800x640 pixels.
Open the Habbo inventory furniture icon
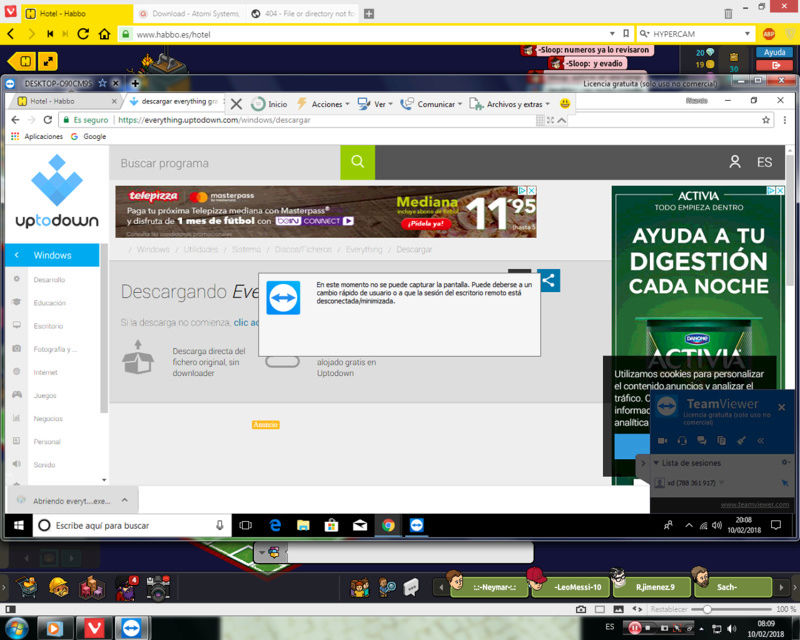(x=92, y=587)
